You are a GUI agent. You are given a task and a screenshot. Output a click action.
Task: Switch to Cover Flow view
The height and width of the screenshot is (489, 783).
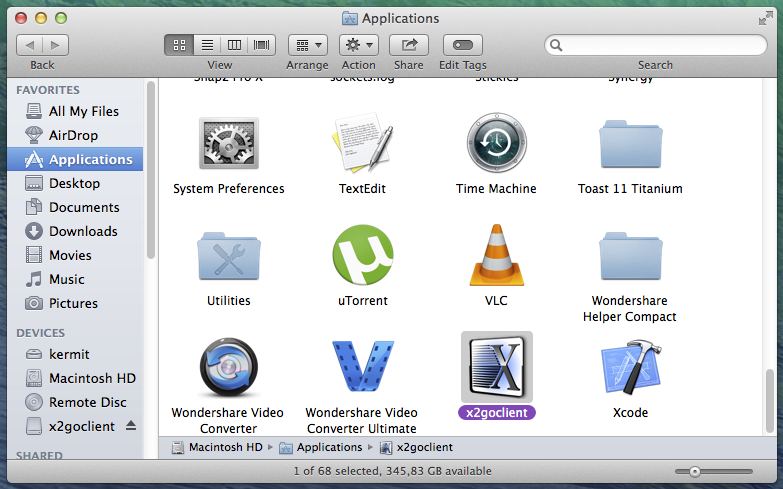[262, 45]
